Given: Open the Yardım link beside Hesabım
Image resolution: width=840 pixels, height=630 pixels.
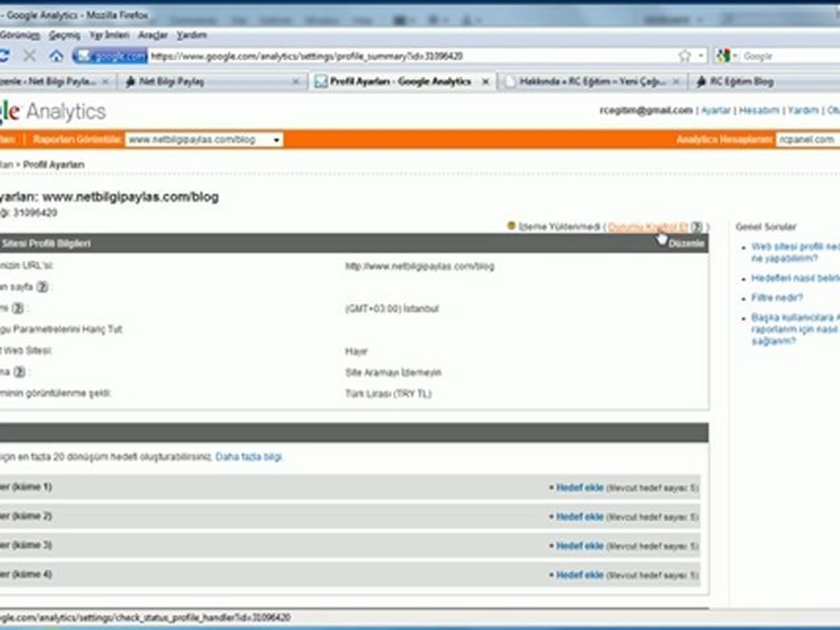Looking at the screenshot, I should [803, 110].
